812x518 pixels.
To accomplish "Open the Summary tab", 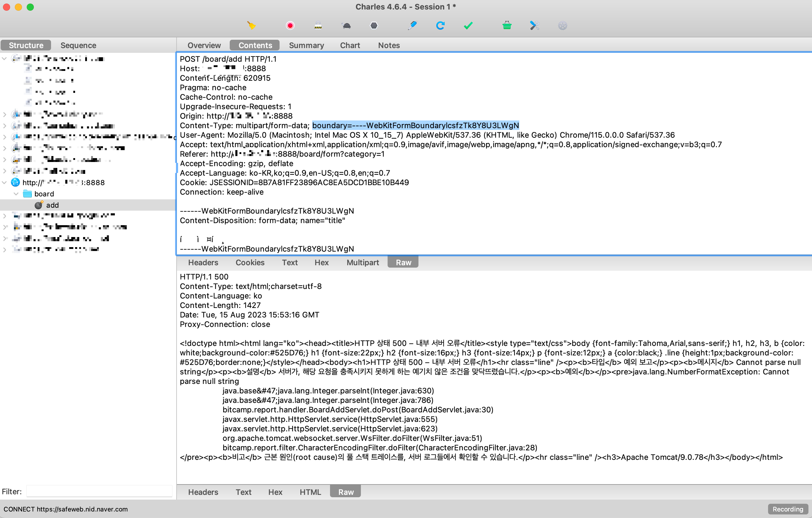I will tap(306, 45).
